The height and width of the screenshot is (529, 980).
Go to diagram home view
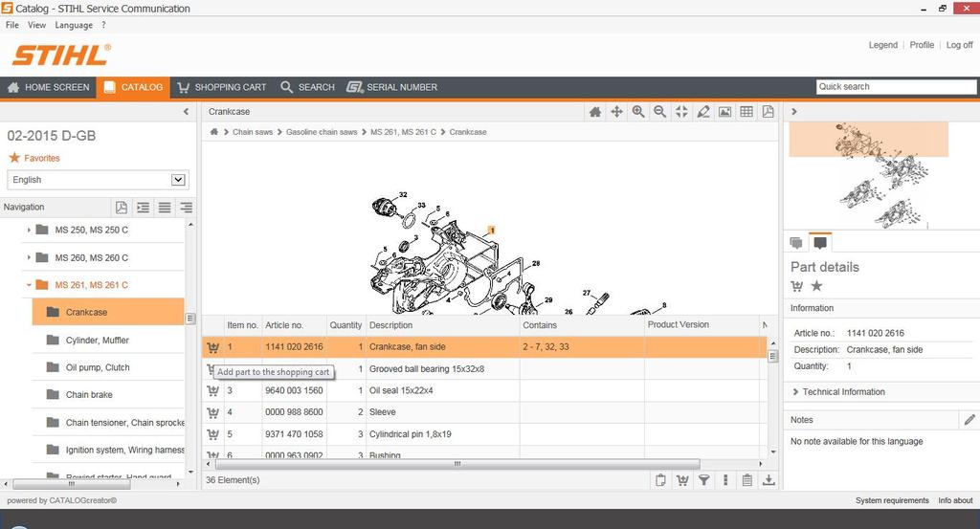pos(595,112)
